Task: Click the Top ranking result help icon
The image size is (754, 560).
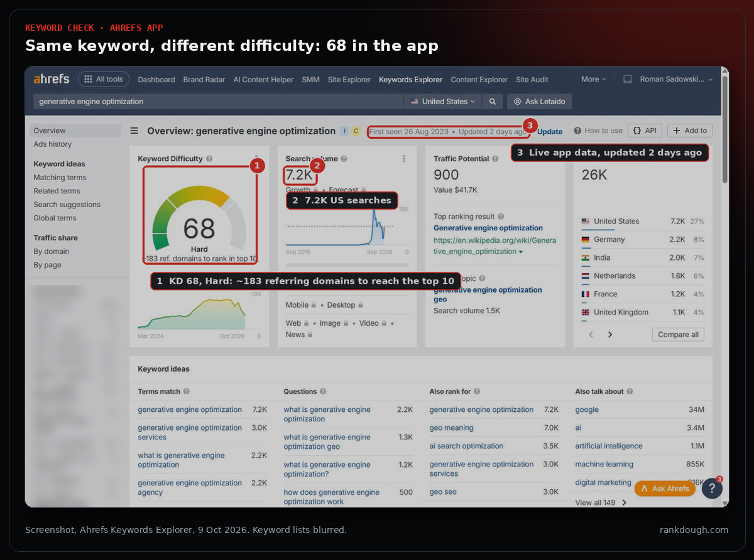Action: (500, 217)
